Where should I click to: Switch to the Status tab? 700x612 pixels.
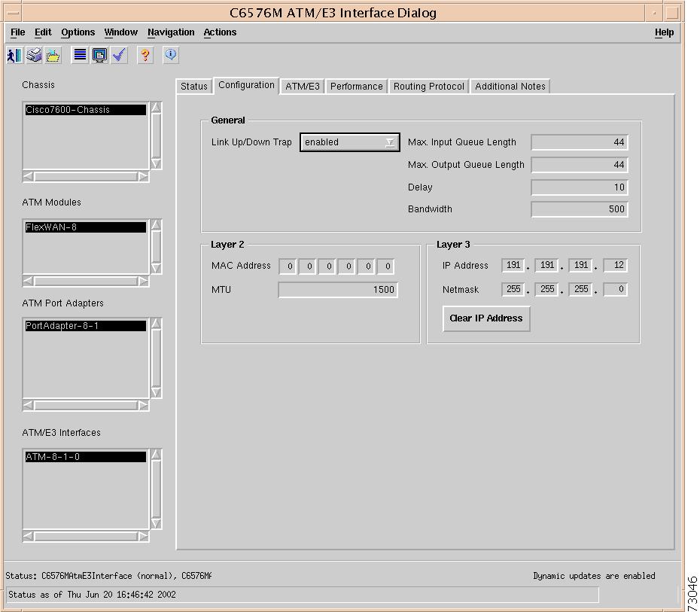193,86
